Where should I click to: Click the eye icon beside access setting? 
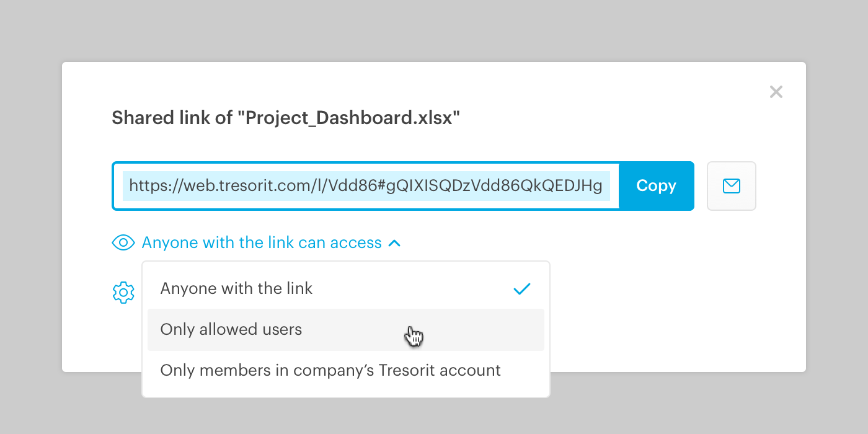123,242
